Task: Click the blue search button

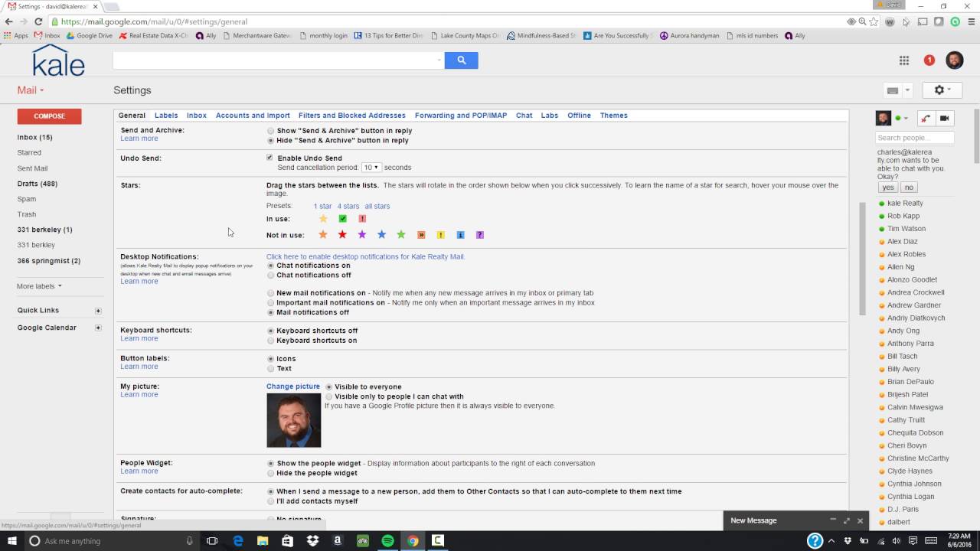Action: coord(461,60)
